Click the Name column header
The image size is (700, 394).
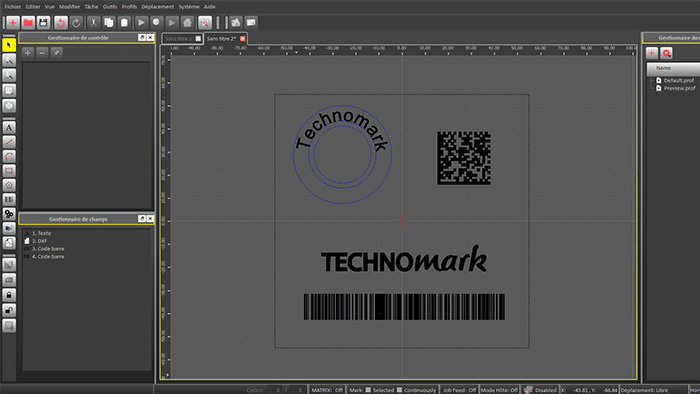[x=673, y=68]
